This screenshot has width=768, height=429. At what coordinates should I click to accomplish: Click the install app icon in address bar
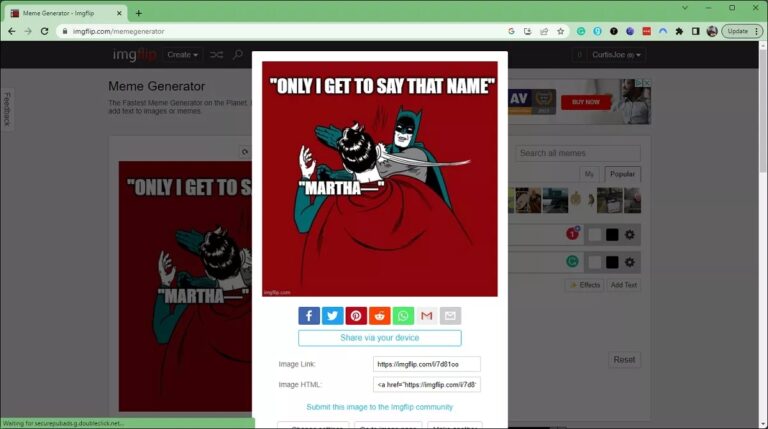528,31
